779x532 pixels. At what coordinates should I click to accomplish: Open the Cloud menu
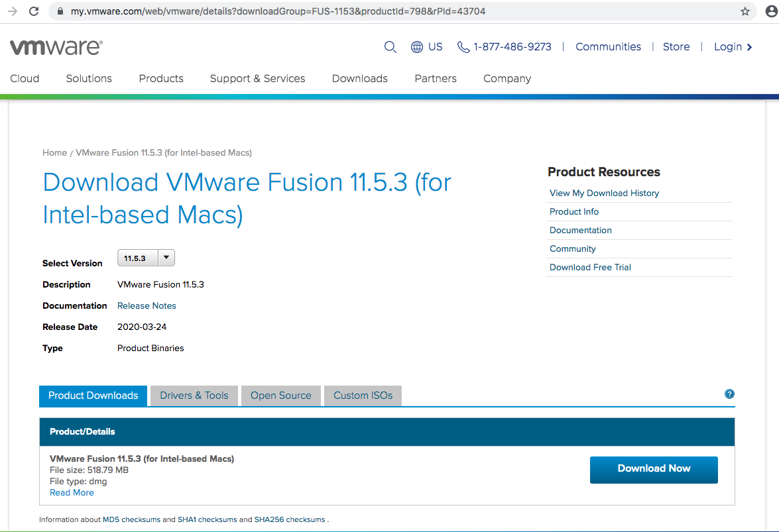point(25,78)
